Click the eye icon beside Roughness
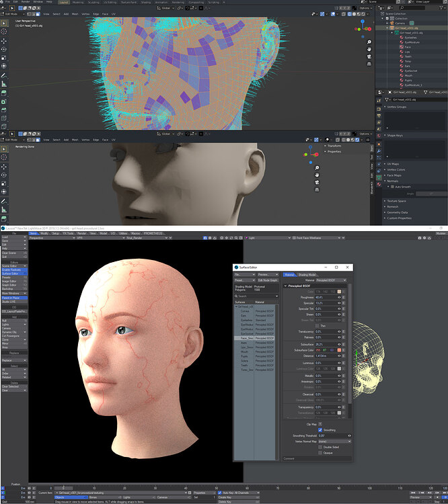The height and width of the screenshot is (504, 448). (339, 297)
